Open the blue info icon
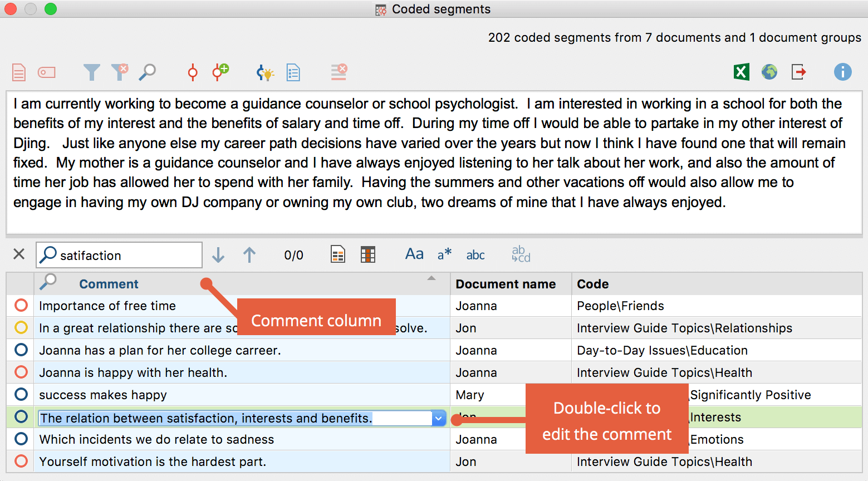 click(842, 72)
